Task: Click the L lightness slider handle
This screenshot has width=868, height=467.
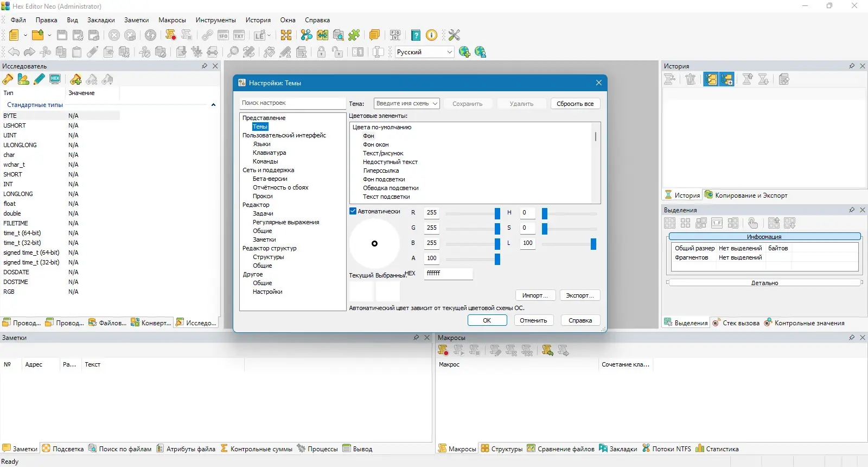Action: coord(593,243)
